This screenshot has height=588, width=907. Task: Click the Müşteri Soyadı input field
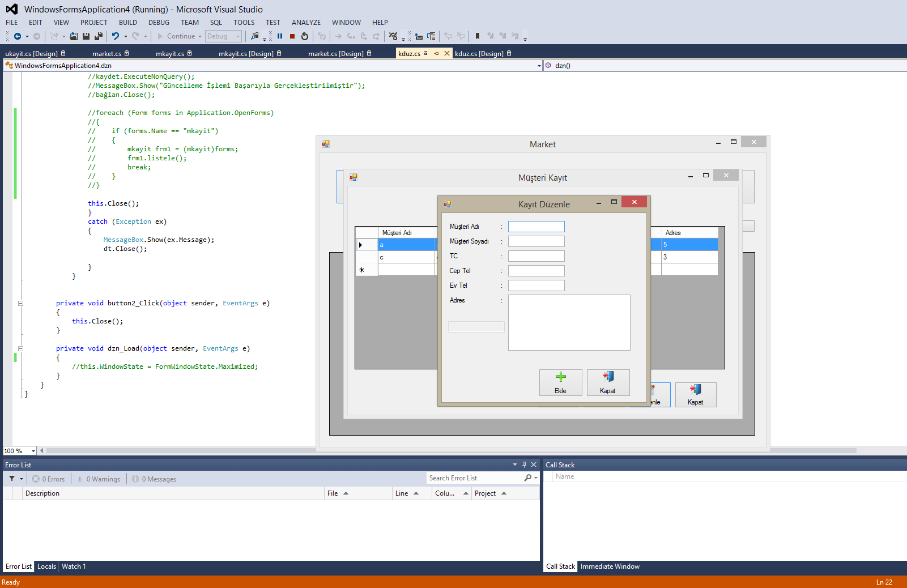pos(536,241)
